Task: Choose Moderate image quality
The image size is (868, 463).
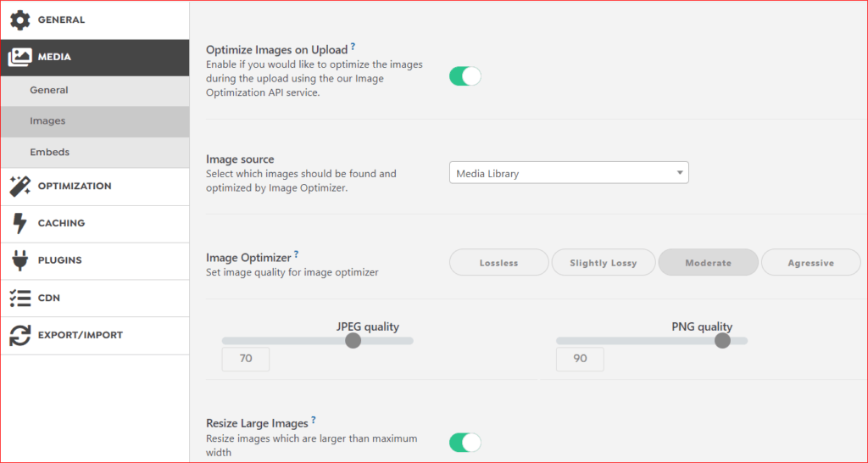Action: tap(708, 263)
